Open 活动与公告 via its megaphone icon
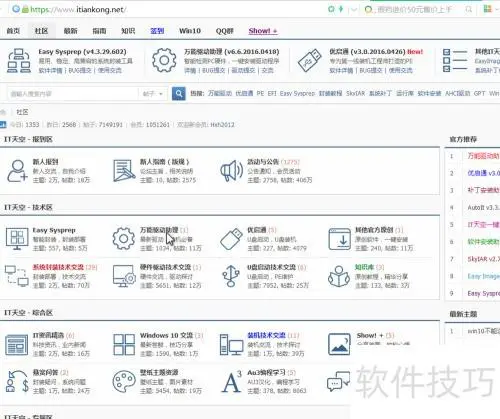500x419 pixels. pos(231,171)
